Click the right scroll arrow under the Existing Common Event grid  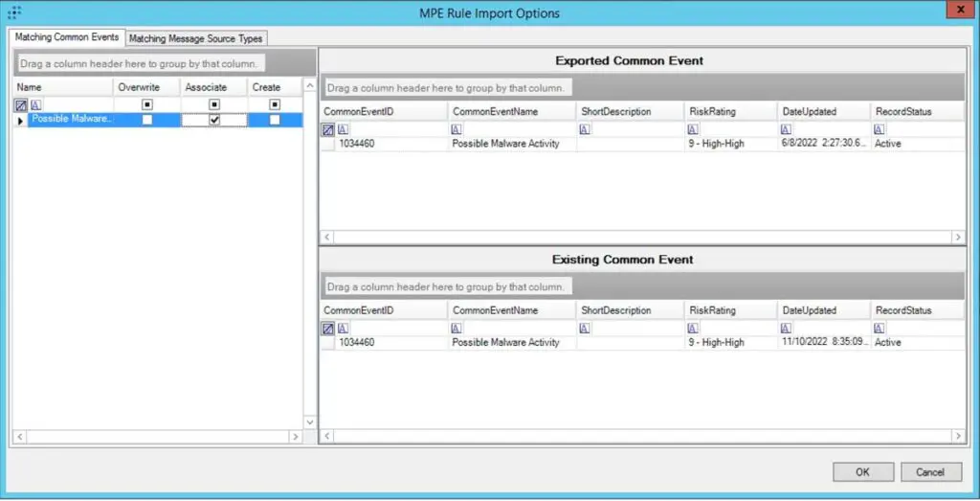pyautogui.click(x=957, y=436)
